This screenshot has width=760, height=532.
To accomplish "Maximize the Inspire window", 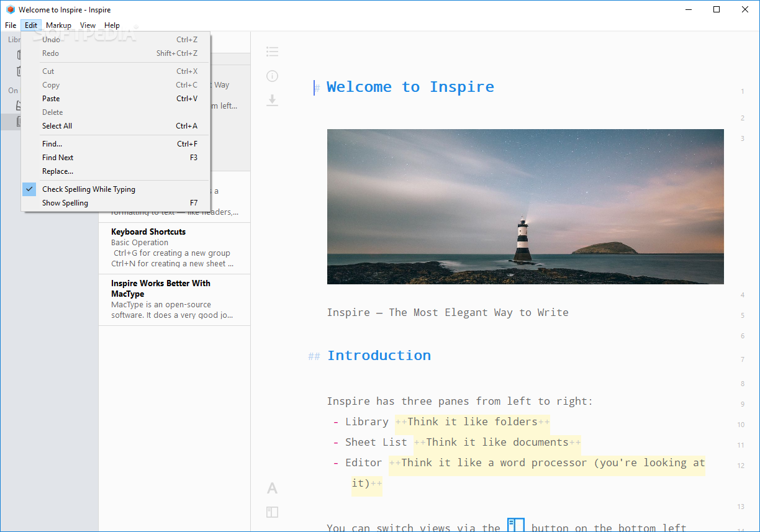I will pyautogui.click(x=717, y=9).
